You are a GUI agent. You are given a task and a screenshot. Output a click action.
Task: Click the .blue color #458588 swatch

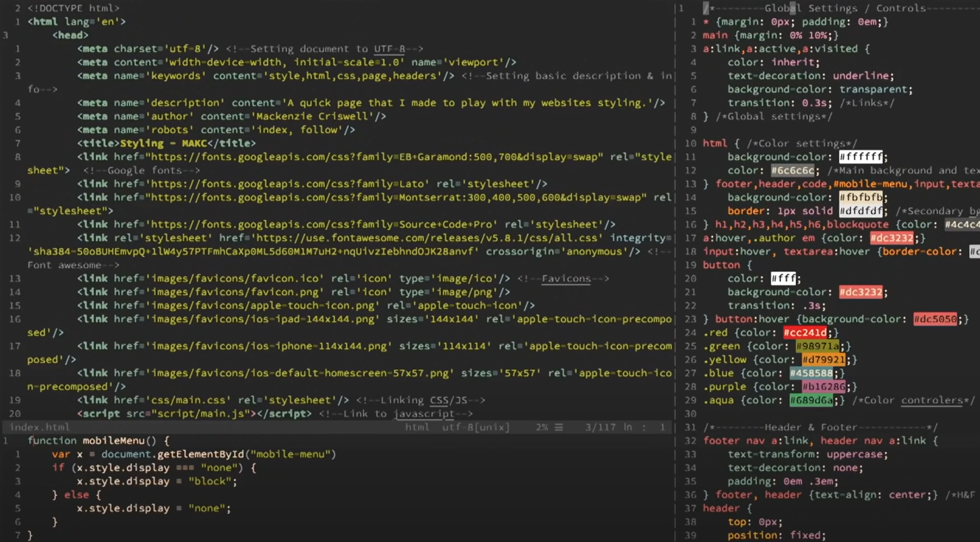(811, 373)
